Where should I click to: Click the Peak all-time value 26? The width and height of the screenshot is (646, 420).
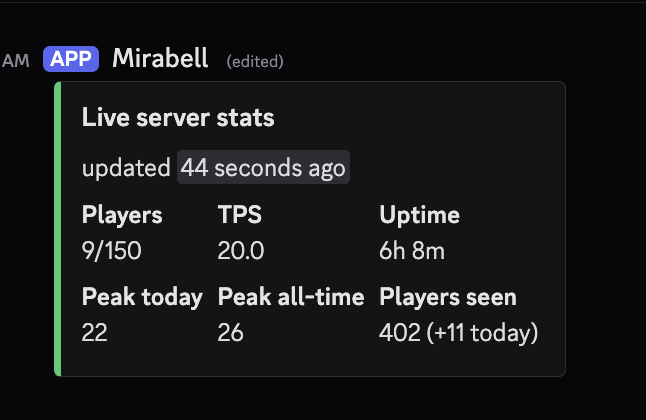230,333
